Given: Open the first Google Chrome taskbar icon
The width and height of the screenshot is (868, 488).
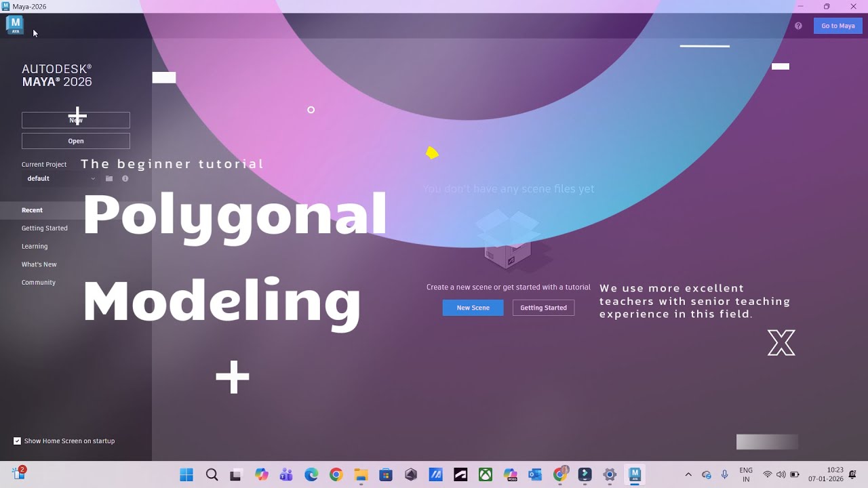Looking at the screenshot, I should pos(336,475).
